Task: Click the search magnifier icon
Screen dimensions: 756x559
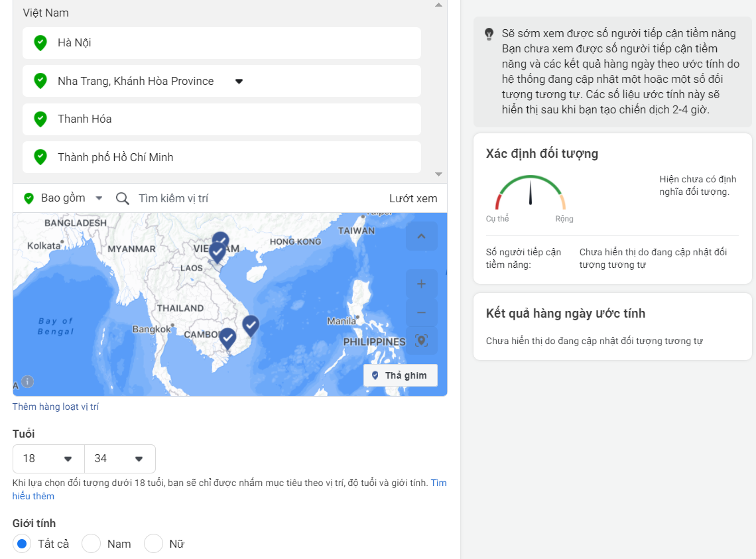Action: point(123,198)
